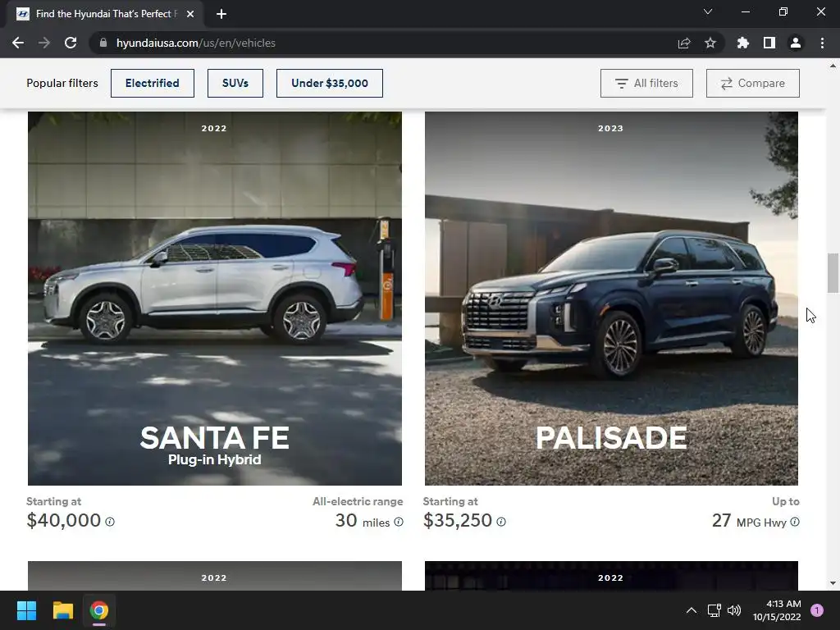Image resolution: width=840 pixels, height=630 pixels.
Task: Open the Santa Fe Plug-in Hybrid card
Action: click(215, 299)
